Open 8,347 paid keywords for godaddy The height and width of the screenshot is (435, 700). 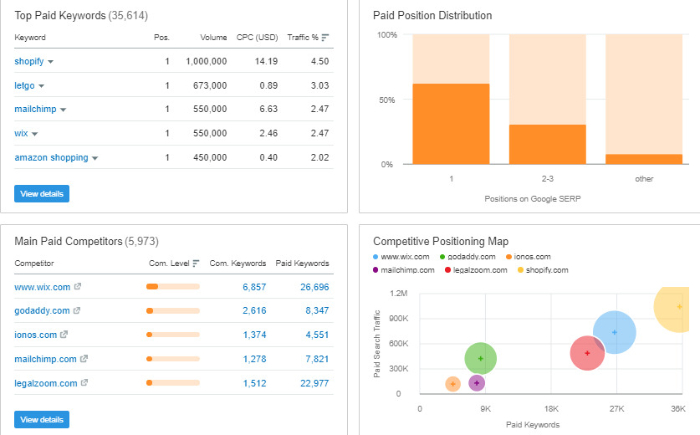coord(317,310)
